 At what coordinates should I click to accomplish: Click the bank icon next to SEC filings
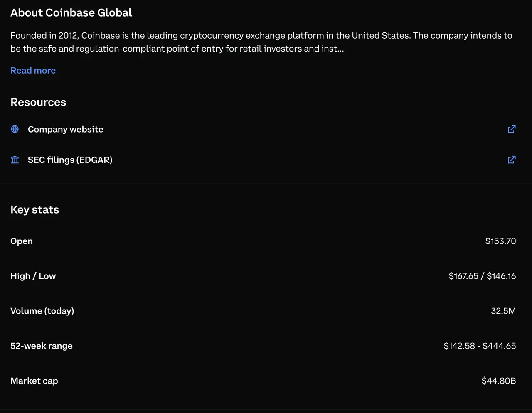(15, 160)
